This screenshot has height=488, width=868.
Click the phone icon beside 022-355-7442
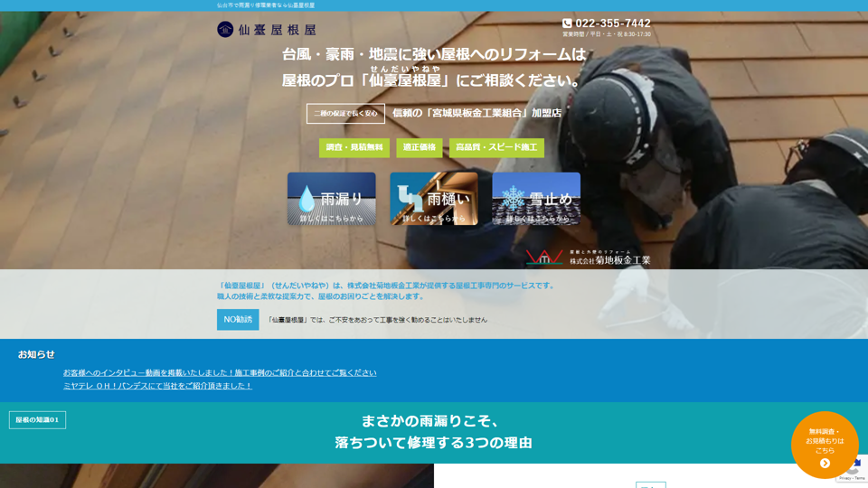tap(567, 23)
